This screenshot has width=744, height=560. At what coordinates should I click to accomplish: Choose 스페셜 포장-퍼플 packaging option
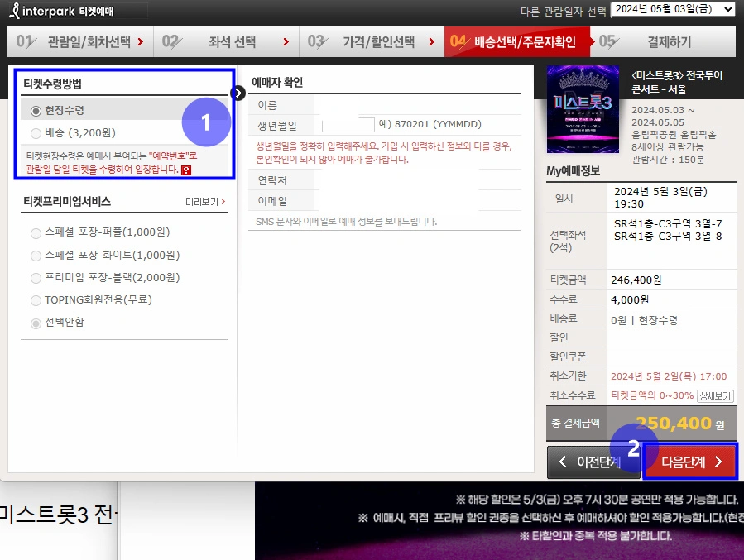click(x=36, y=232)
